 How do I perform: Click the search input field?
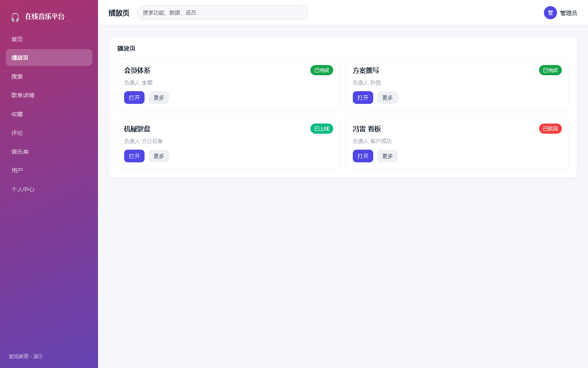click(223, 13)
